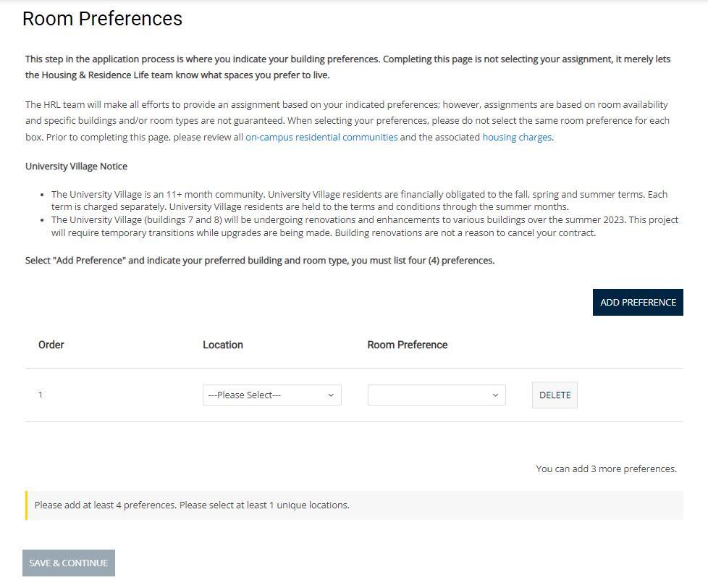This screenshot has width=708, height=588.
Task: Click the Room Preferences page heading
Action: 102,19
